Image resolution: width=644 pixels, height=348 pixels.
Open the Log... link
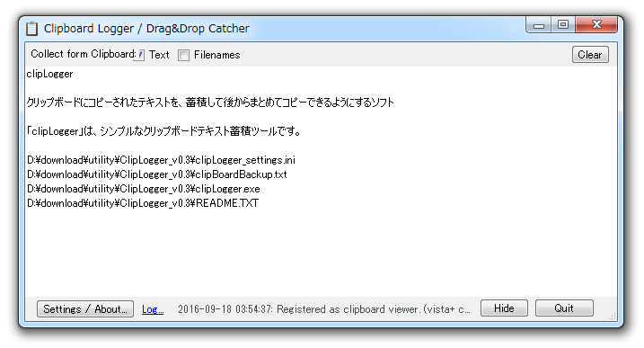153,309
